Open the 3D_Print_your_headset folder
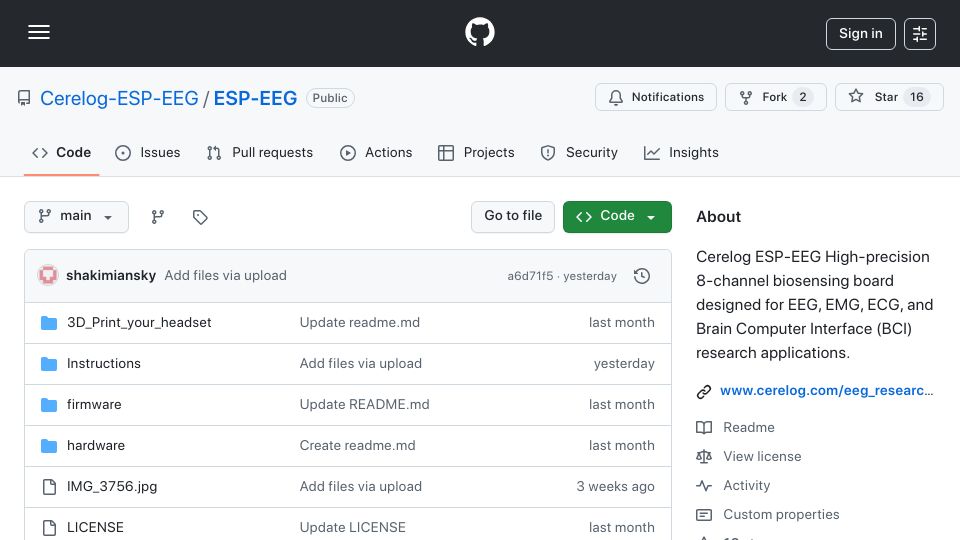 click(x=139, y=323)
